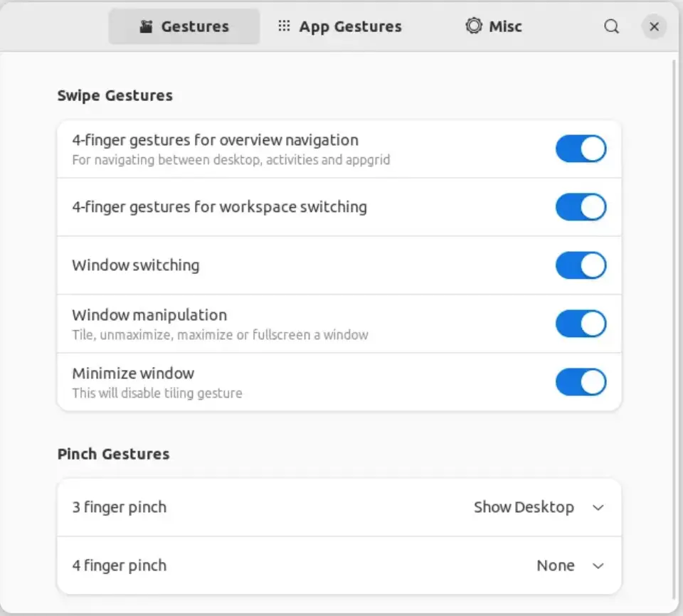Change the None option for 4 finger pinch
Image resolution: width=683 pixels, height=616 pixels.
pos(556,565)
